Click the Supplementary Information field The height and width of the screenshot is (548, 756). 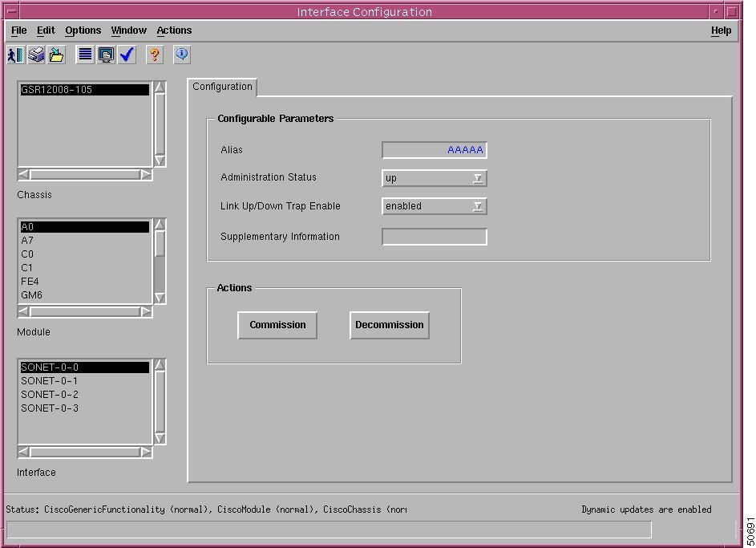point(435,237)
